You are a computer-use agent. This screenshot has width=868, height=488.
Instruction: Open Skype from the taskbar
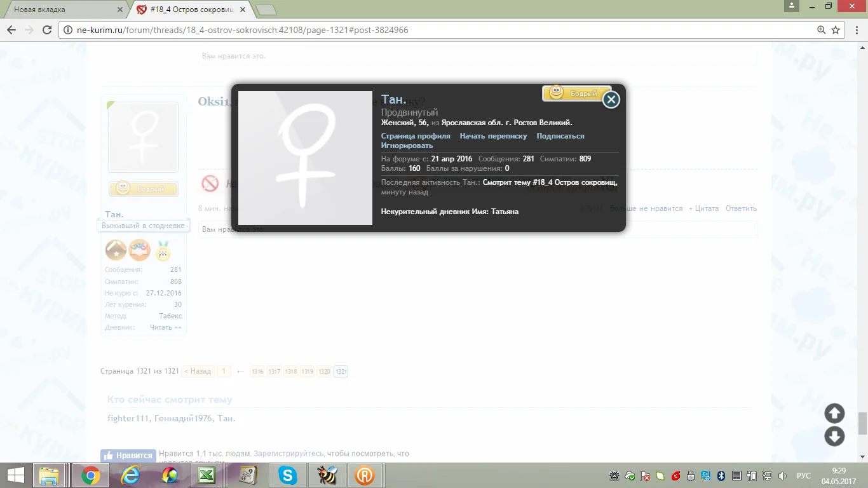(x=287, y=475)
